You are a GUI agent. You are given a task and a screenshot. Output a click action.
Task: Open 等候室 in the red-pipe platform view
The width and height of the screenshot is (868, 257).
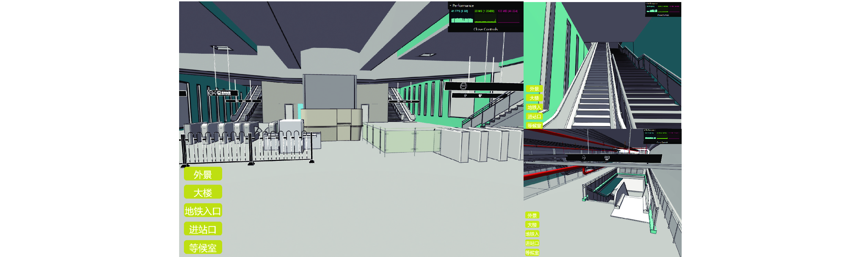coord(532,253)
